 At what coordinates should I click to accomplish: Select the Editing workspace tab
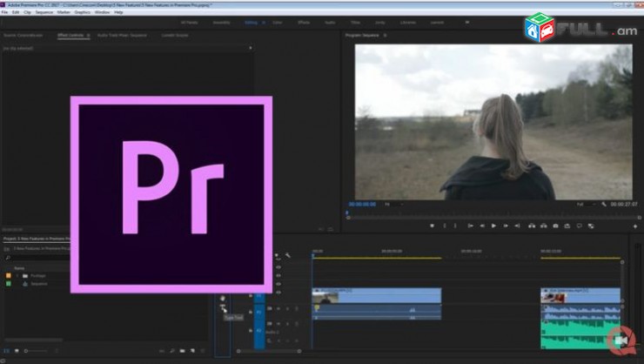(251, 23)
